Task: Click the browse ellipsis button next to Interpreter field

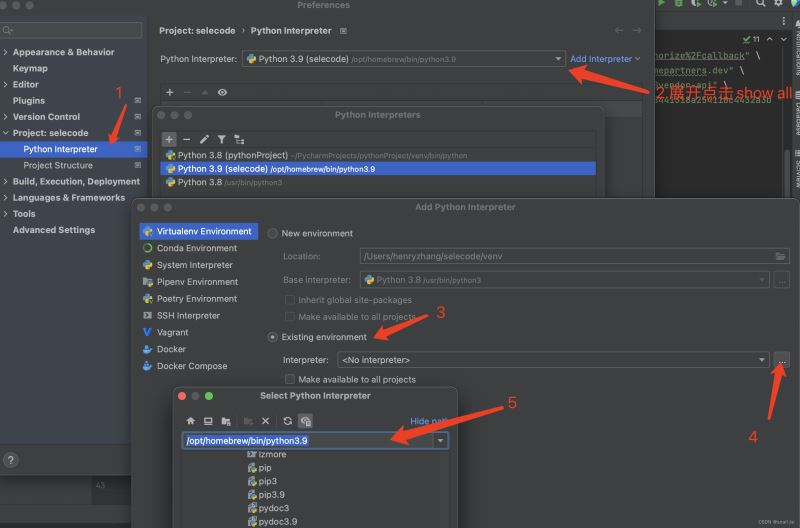Action: [782, 360]
